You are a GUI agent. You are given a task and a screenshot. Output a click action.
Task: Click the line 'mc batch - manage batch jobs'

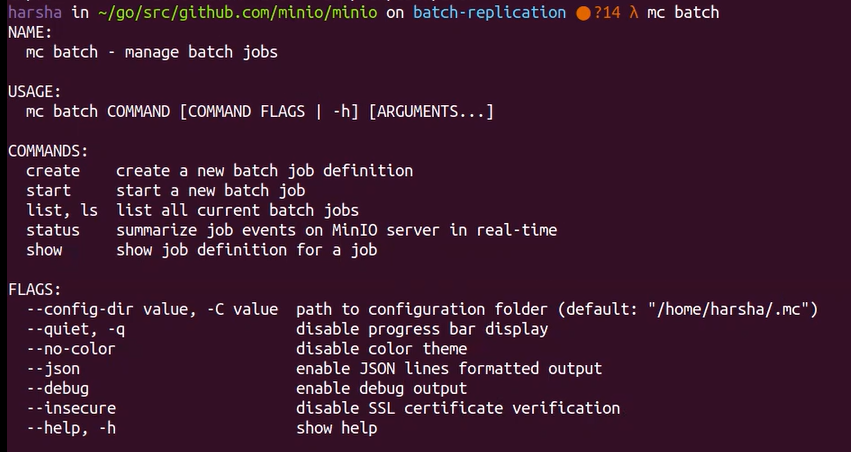(152, 52)
